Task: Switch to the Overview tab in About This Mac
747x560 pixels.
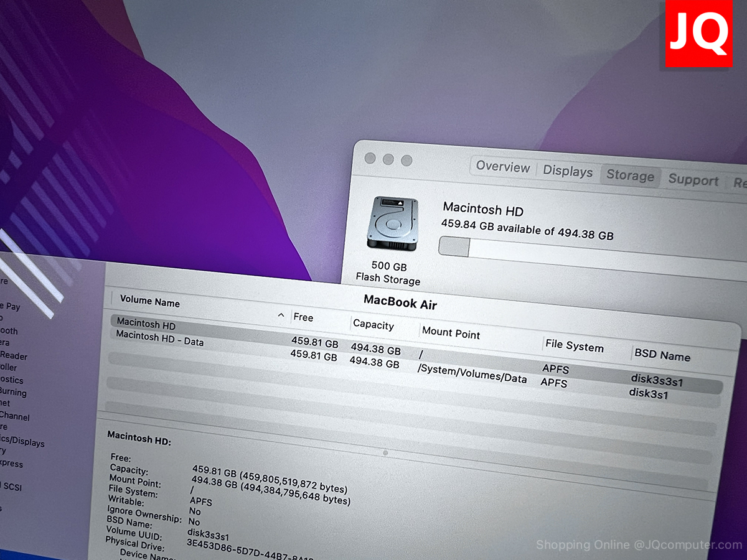Action: pyautogui.click(x=503, y=167)
